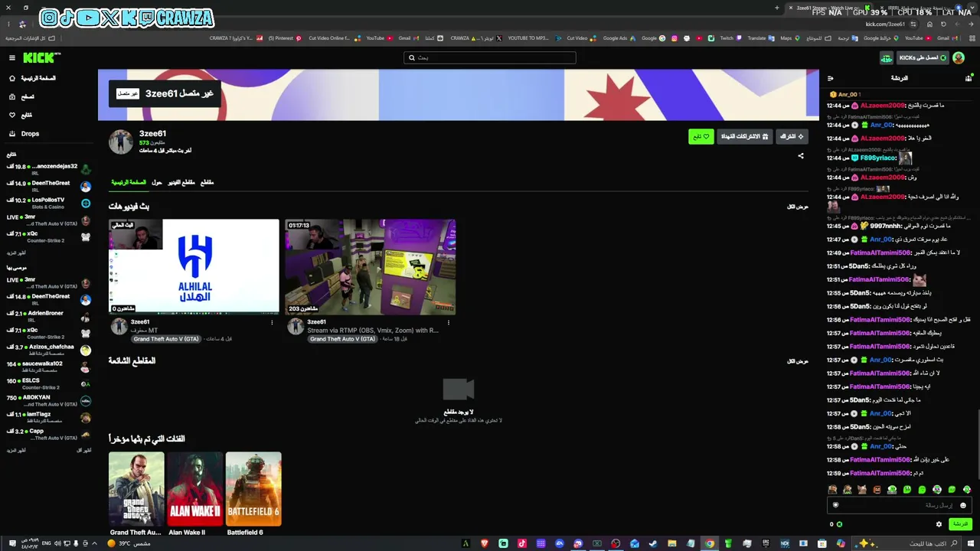The image size is (980, 551).
Task: Open chat settings gear icon
Action: click(939, 524)
